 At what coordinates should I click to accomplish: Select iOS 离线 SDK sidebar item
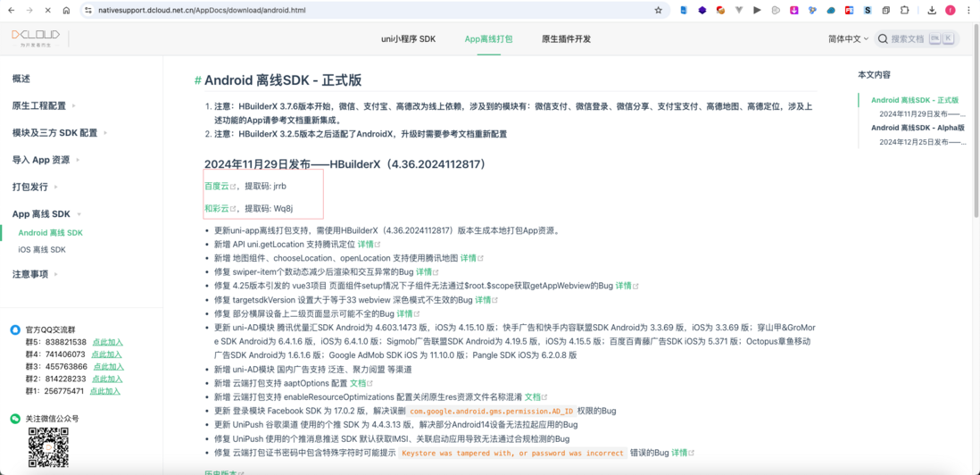point(42,249)
